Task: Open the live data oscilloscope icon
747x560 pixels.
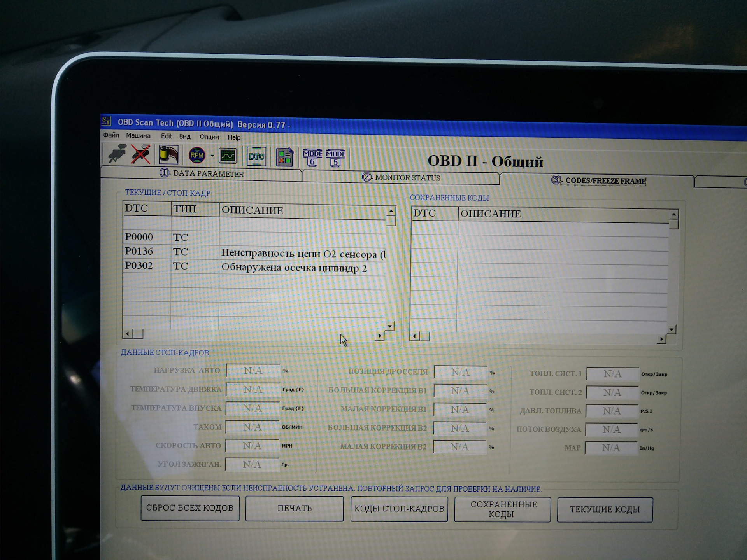Action: (227, 156)
